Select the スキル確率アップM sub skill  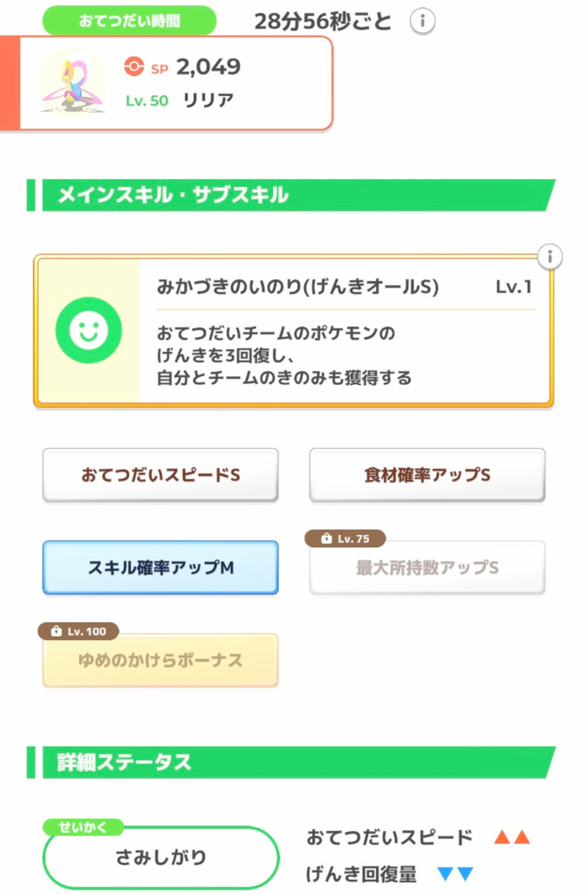[x=161, y=567]
